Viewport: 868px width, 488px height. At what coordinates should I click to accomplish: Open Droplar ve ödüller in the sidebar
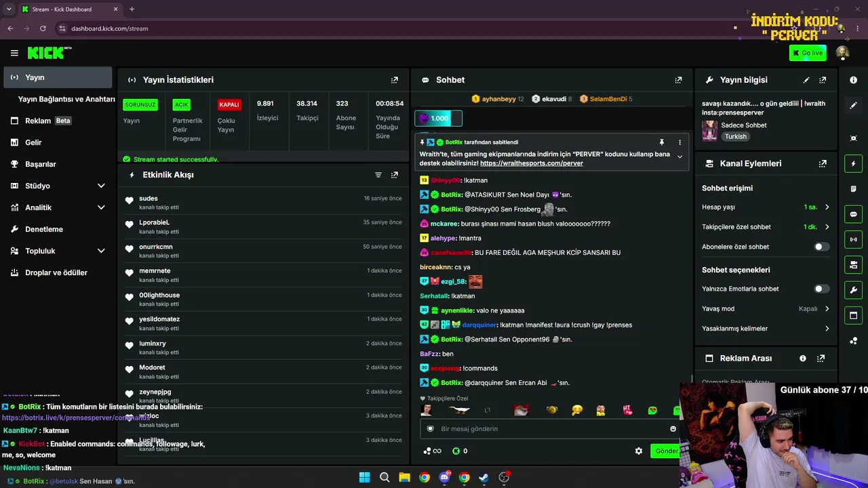pos(58,272)
